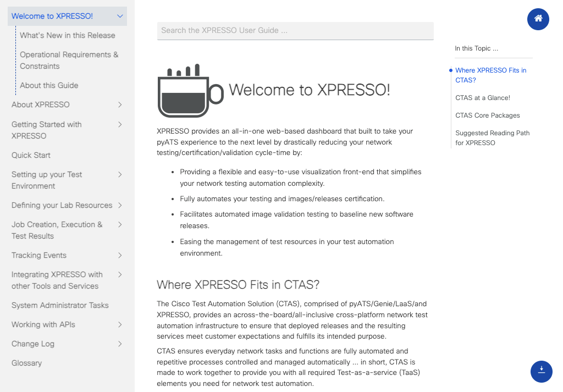Screen dimensions: 563x392
Task: Open the Quick Start page
Action: pos(31,155)
